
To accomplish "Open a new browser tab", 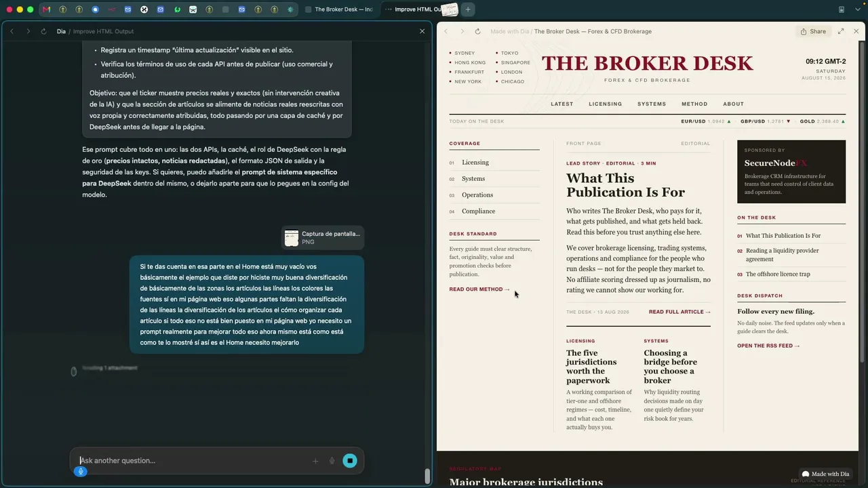I will [468, 9].
